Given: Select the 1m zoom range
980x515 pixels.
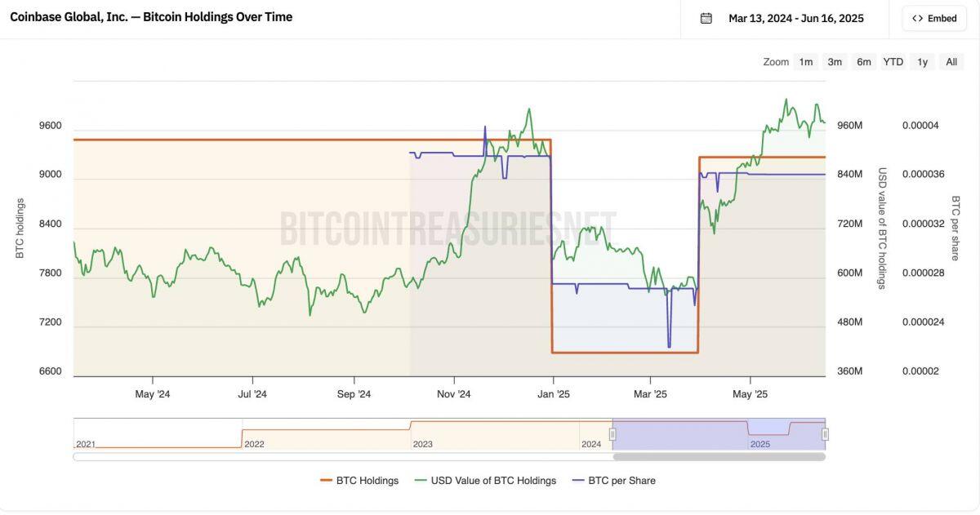Looking at the screenshot, I should [806, 62].
